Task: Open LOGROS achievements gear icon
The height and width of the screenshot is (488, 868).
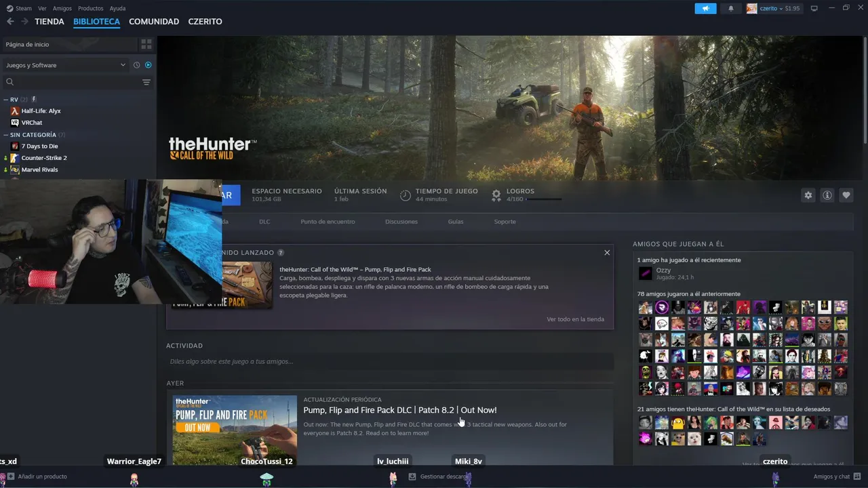Action: pos(496,195)
